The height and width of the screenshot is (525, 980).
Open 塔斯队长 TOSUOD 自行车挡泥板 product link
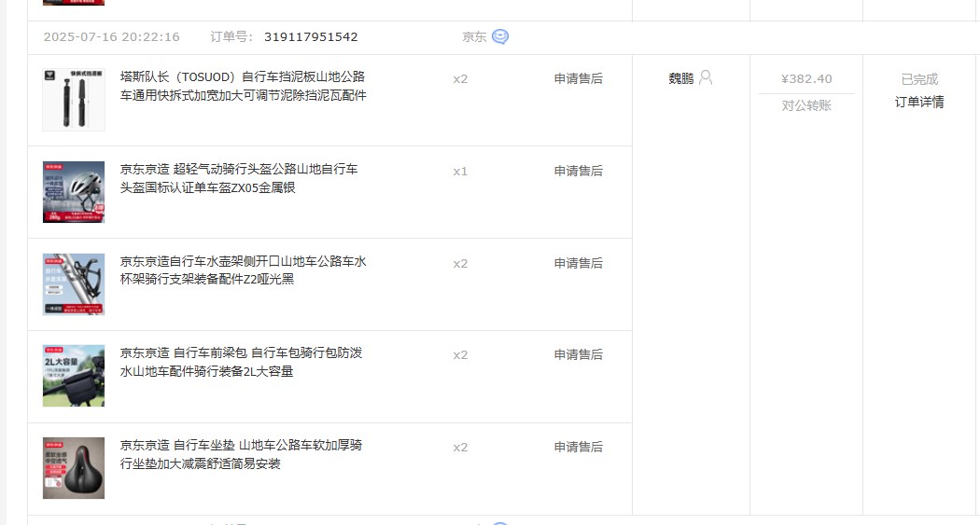point(243,86)
